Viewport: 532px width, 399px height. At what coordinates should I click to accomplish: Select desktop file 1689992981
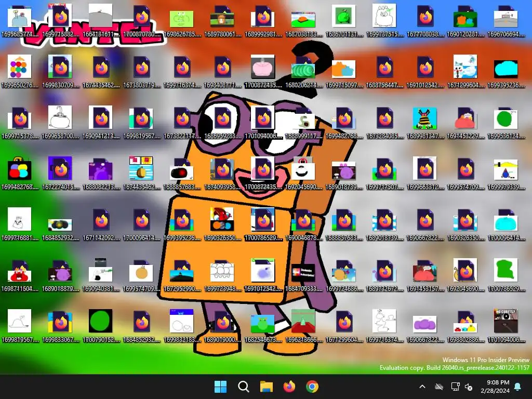click(x=263, y=21)
